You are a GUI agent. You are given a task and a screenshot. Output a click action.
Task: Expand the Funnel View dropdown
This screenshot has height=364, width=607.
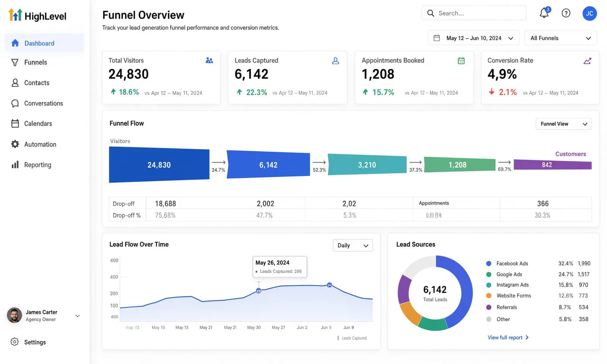pyautogui.click(x=563, y=124)
